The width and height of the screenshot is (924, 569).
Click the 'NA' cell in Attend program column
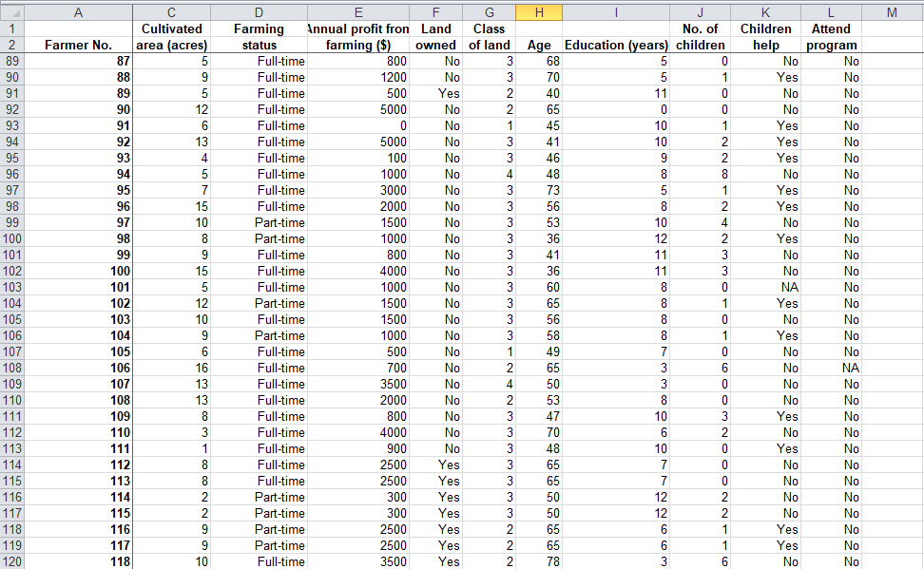831,368
